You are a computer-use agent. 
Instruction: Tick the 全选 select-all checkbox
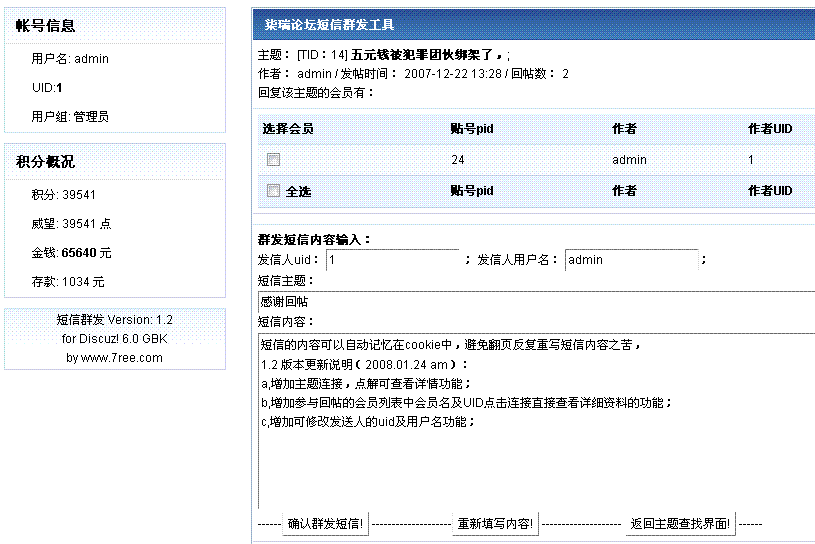tap(273, 191)
